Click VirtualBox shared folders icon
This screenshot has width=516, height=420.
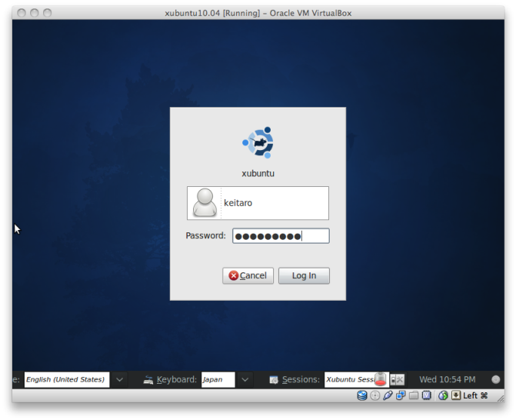(x=414, y=395)
